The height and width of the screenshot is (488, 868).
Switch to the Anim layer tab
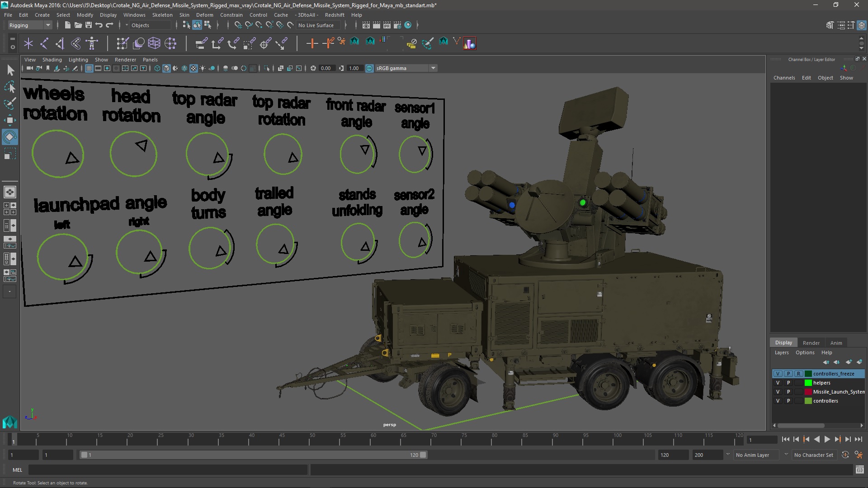[836, 343]
